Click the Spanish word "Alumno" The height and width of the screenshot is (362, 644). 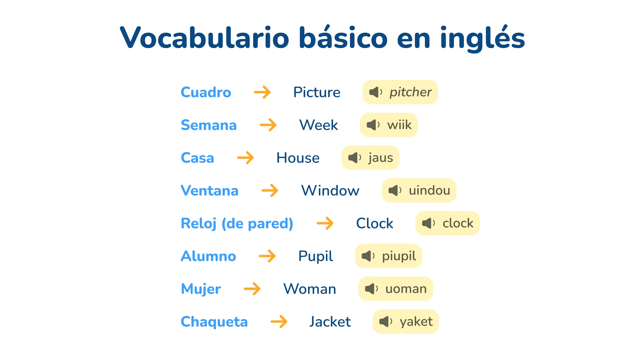click(x=208, y=256)
